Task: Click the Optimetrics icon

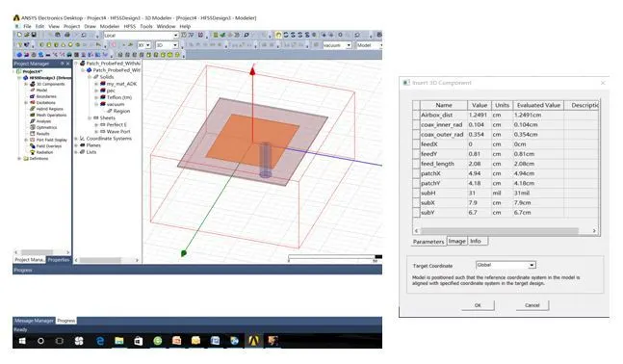Action: pos(33,127)
